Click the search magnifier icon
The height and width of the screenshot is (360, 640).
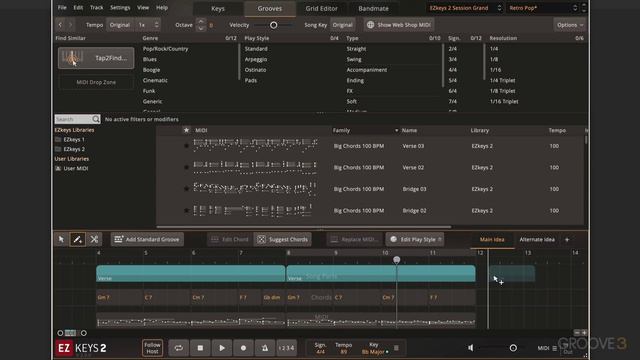click(96, 119)
